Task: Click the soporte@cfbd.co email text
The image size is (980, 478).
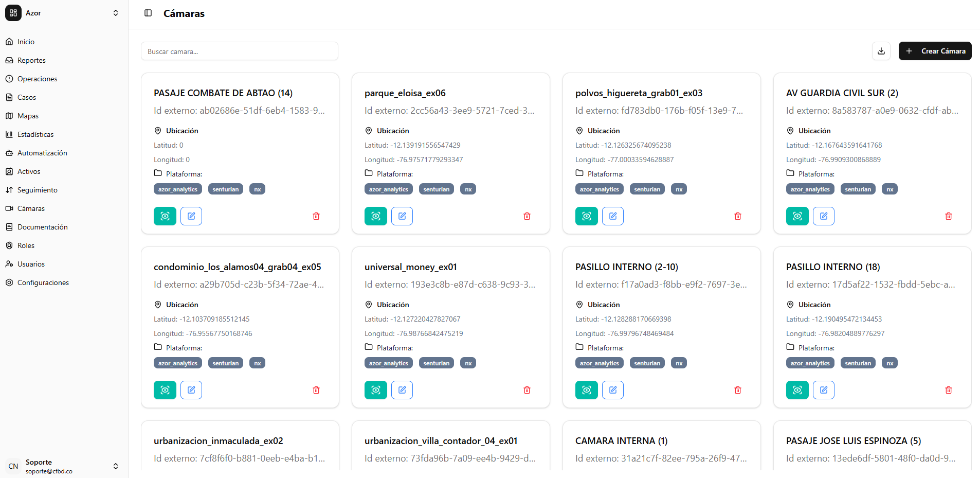Action: pos(49,471)
